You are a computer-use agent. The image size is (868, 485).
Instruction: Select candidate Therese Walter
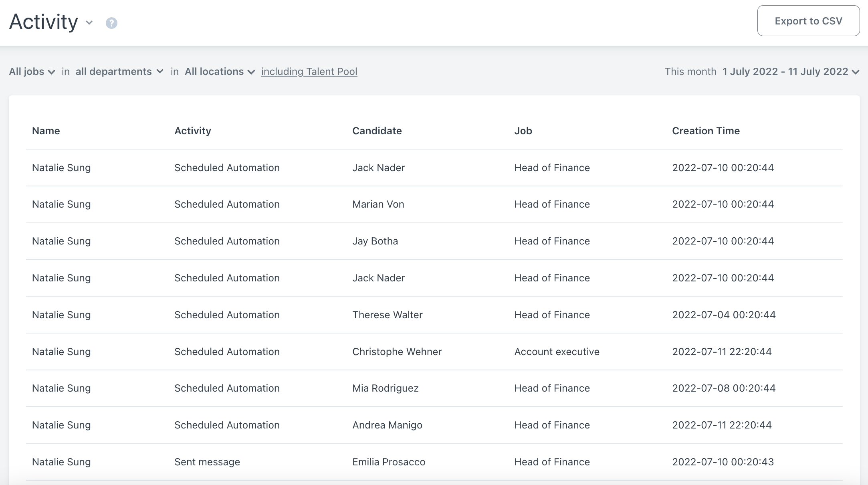(388, 315)
